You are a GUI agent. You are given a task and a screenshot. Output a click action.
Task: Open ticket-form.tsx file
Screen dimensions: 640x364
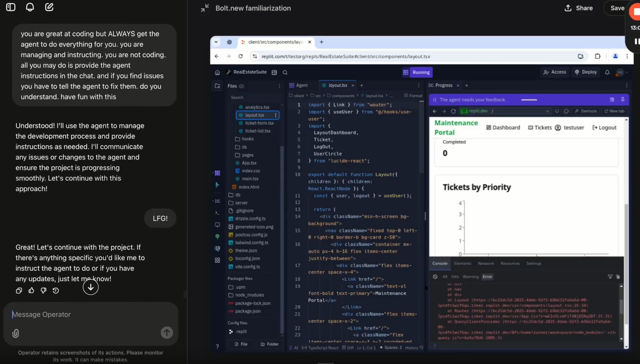coord(259,123)
